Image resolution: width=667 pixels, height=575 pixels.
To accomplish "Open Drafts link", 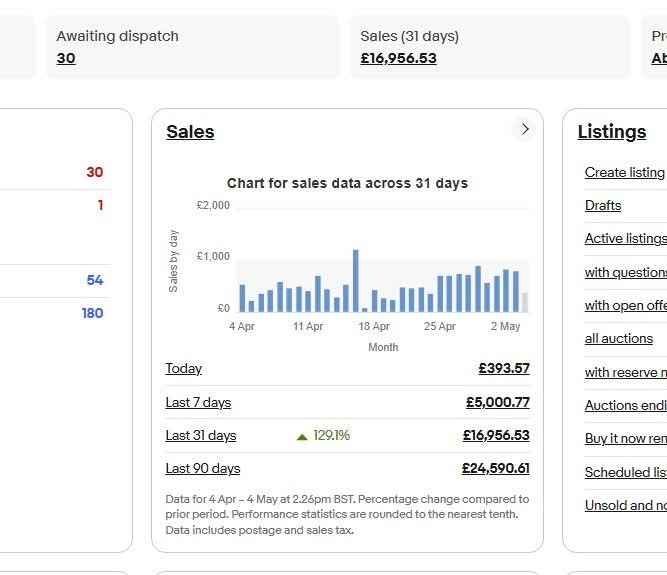I will pyautogui.click(x=603, y=206).
